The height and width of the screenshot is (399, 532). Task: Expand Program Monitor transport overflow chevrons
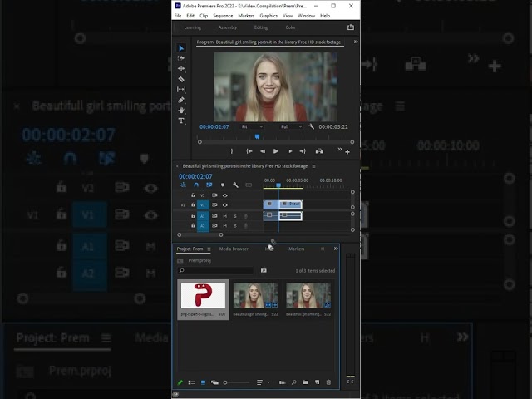click(x=340, y=150)
